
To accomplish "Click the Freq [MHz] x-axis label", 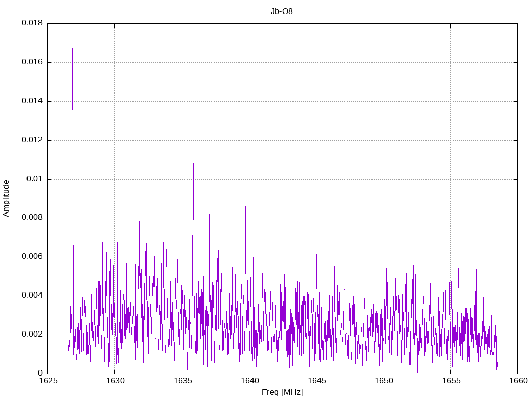I will pyautogui.click(x=282, y=392).
